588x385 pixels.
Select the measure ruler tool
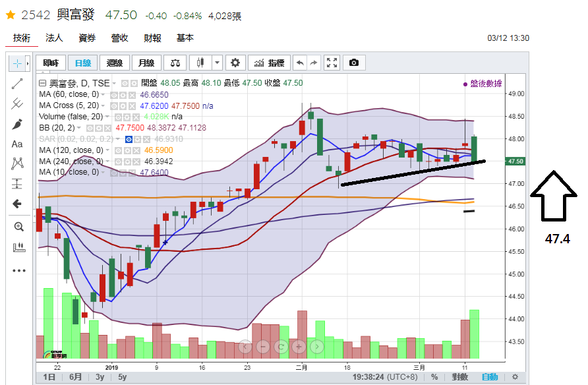[18, 247]
